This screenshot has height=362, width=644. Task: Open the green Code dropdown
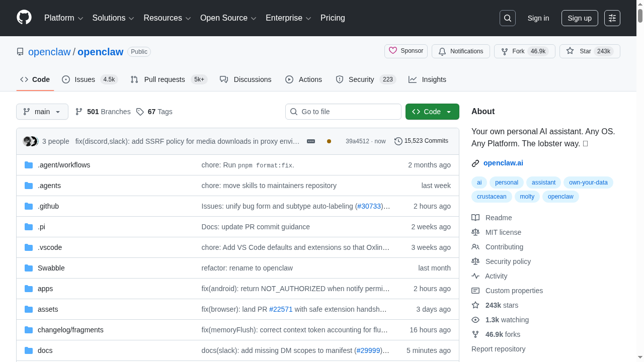tap(432, 112)
